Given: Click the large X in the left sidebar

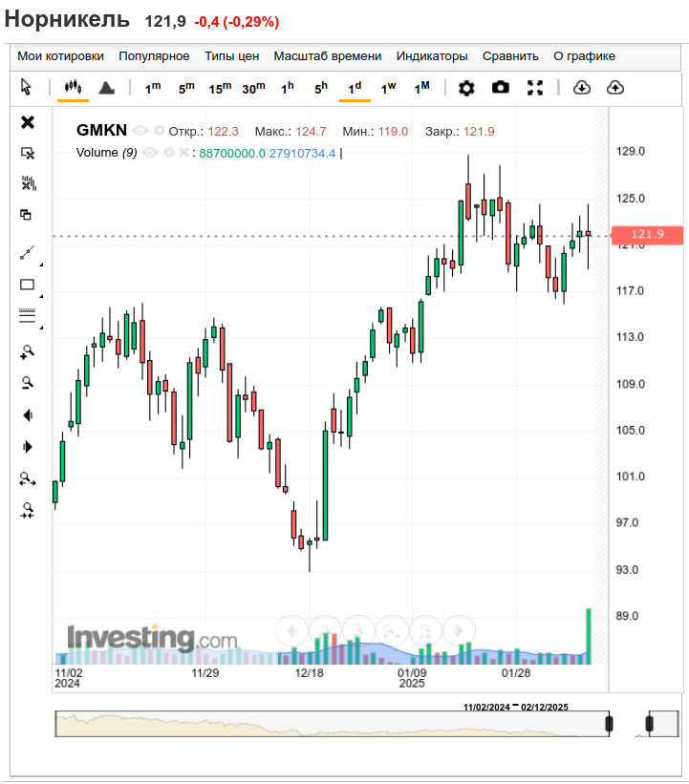Looking at the screenshot, I should point(28,122).
